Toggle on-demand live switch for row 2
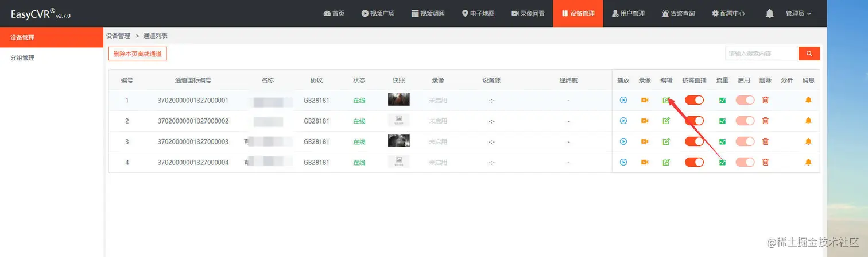Screen dimensions: 868x257 [694, 121]
